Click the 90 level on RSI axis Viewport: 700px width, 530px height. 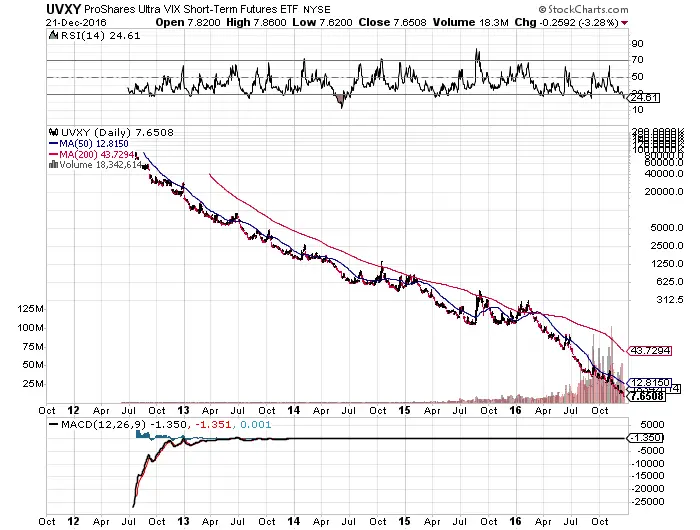(638, 44)
